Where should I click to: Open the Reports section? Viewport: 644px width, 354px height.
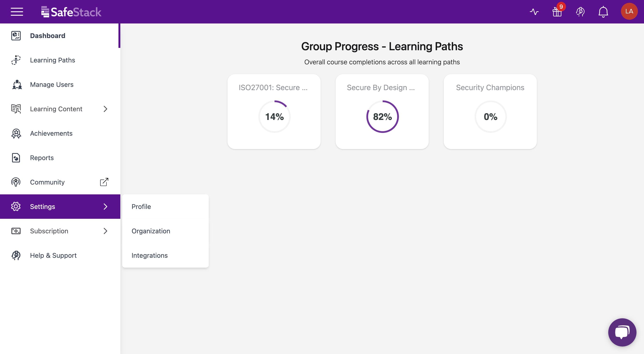(x=42, y=158)
